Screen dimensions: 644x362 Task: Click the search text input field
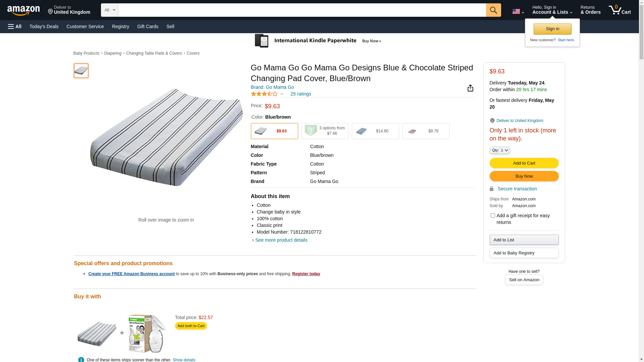(x=302, y=10)
